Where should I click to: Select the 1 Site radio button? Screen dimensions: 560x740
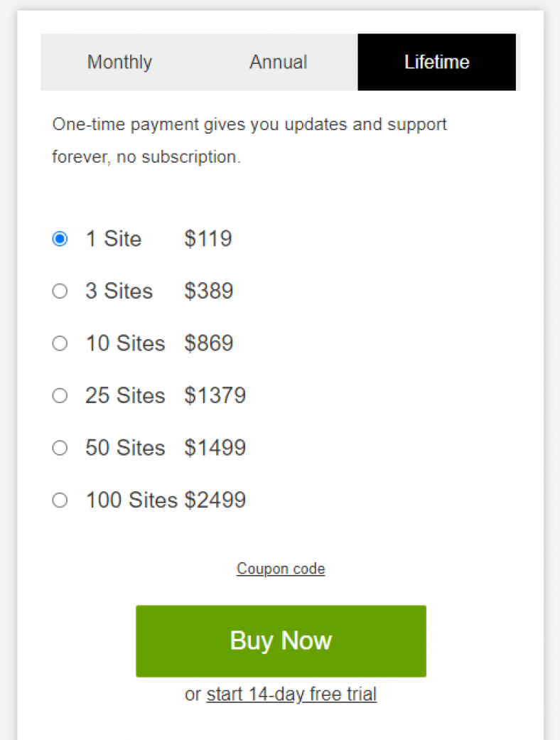[x=60, y=239]
